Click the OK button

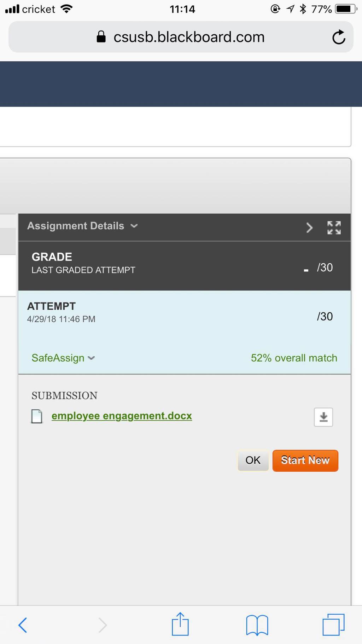(253, 460)
